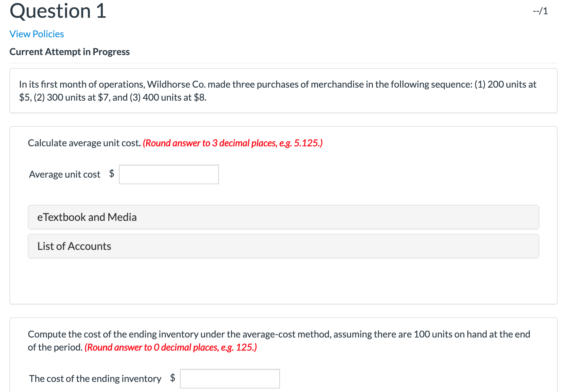Click the Average unit cost input field
Image resolution: width=570 pixels, height=392 pixels.
click(x=169, y=174)
